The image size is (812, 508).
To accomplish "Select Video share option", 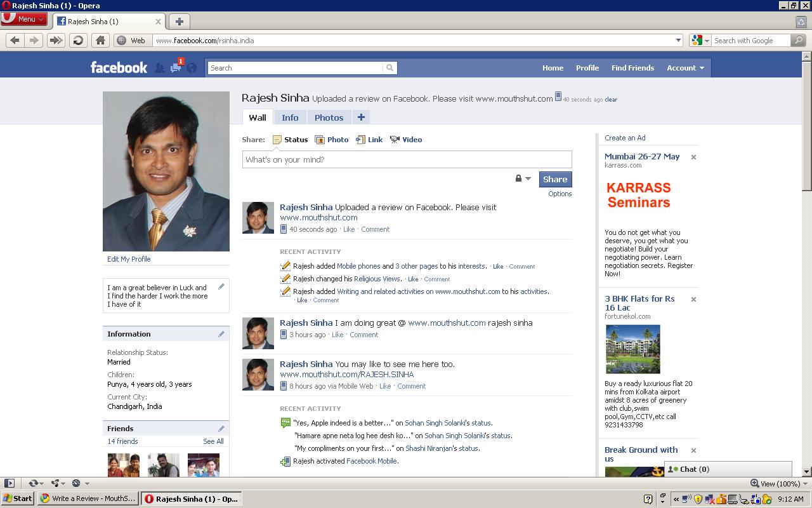I will tap(406, 140).
